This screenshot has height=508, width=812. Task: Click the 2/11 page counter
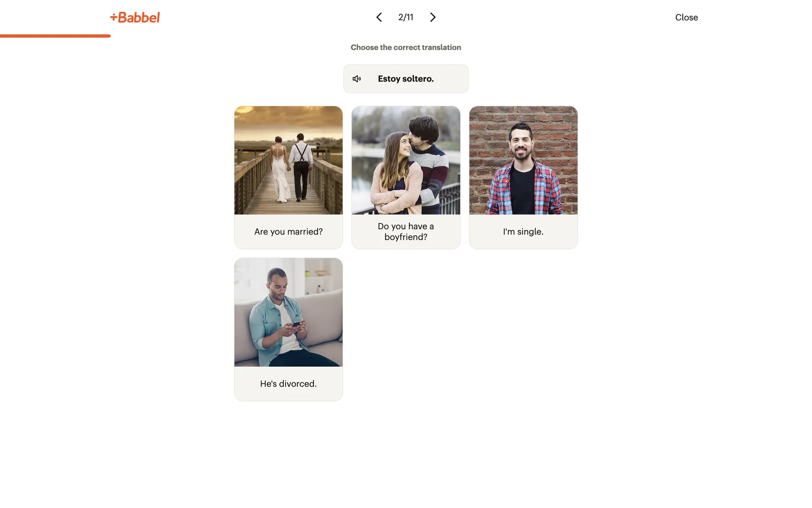[x=406, y=17]
